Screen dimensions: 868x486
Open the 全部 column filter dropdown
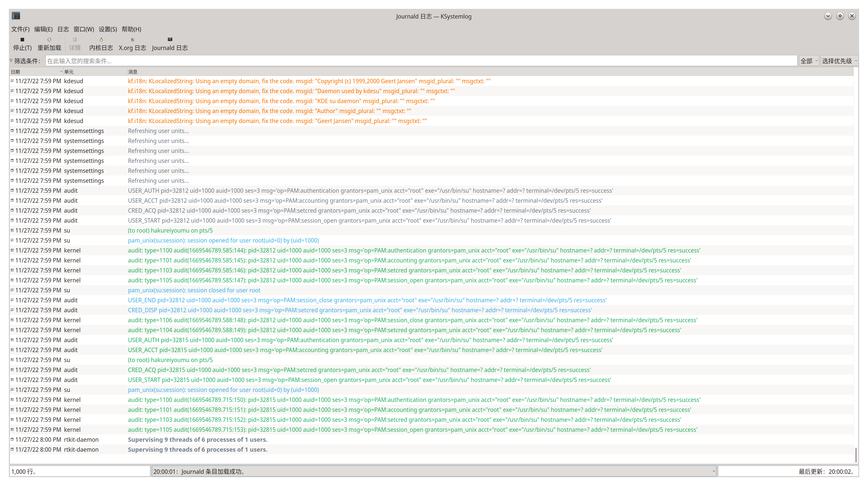pos(809,61)
